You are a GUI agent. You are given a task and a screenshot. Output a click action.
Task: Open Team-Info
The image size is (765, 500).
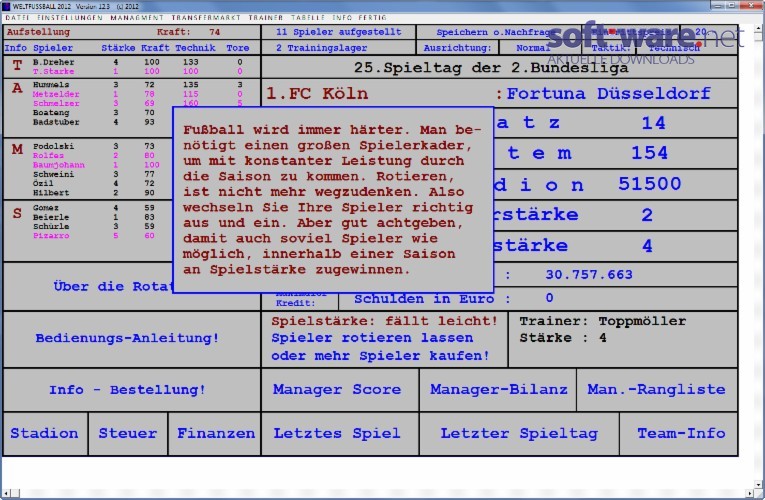pos(679,434)
